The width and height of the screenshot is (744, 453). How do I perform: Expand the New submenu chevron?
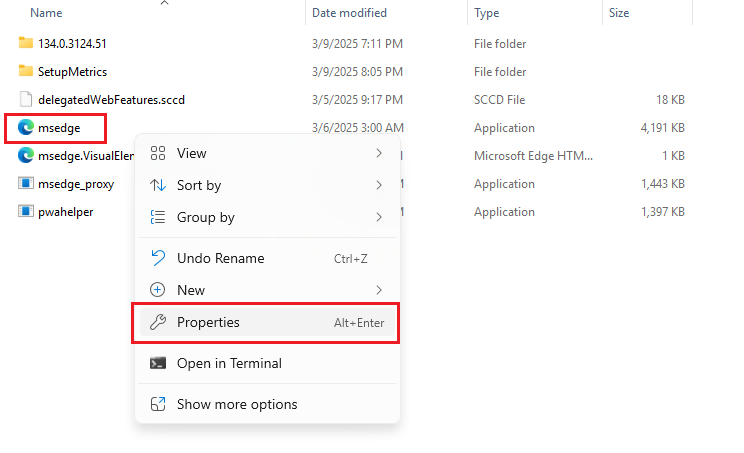point(379,290)
